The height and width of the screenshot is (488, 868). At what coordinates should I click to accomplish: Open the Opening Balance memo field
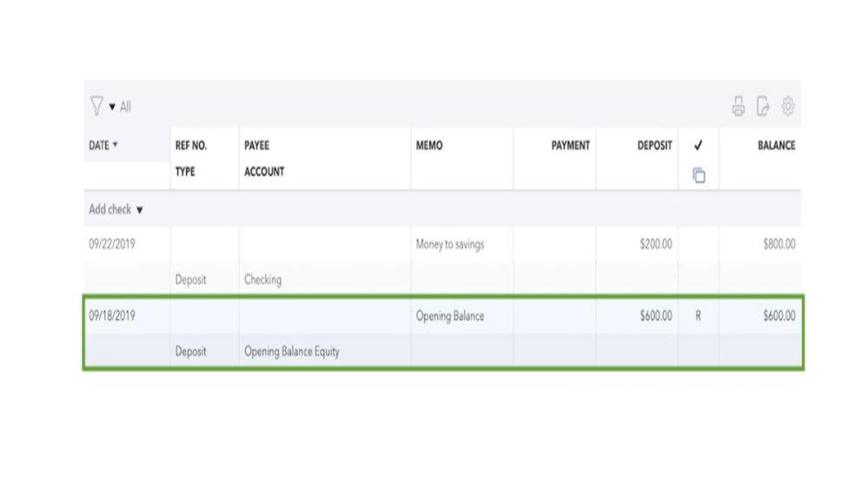point(450,316)
